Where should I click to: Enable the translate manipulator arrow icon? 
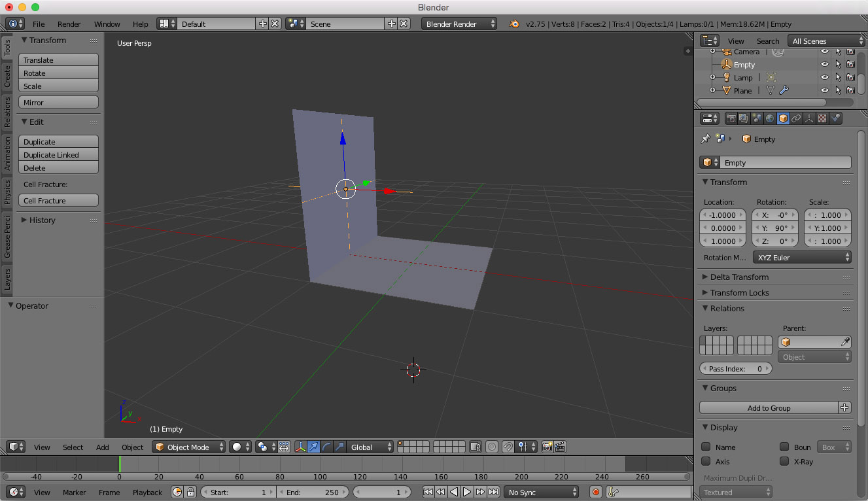[314, 447]
